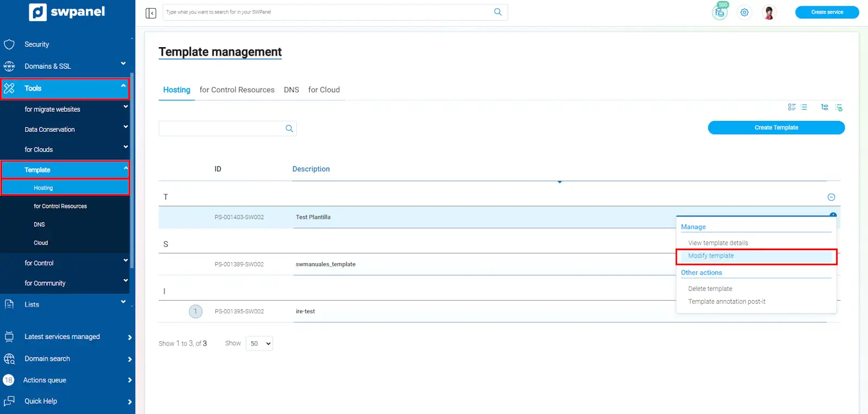The image size is (868, 414).
Task: Click the coins balance icon showing 500
Action: [719, 12]
